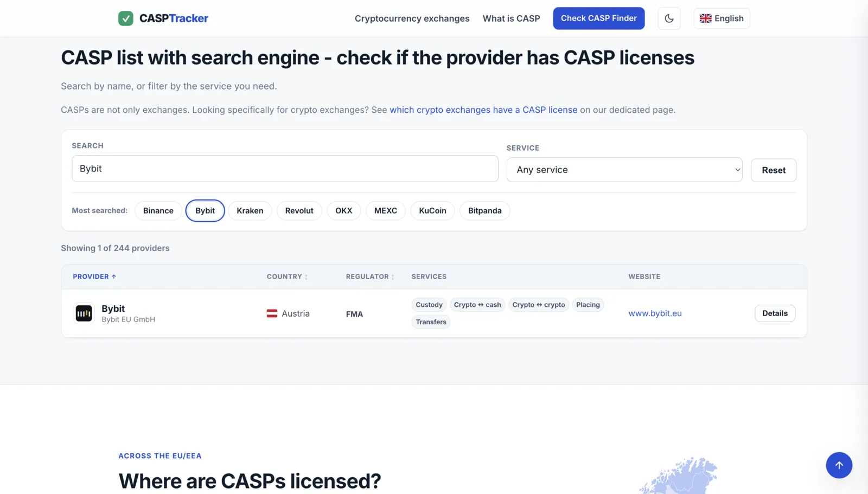Open the English language selector

722,18
